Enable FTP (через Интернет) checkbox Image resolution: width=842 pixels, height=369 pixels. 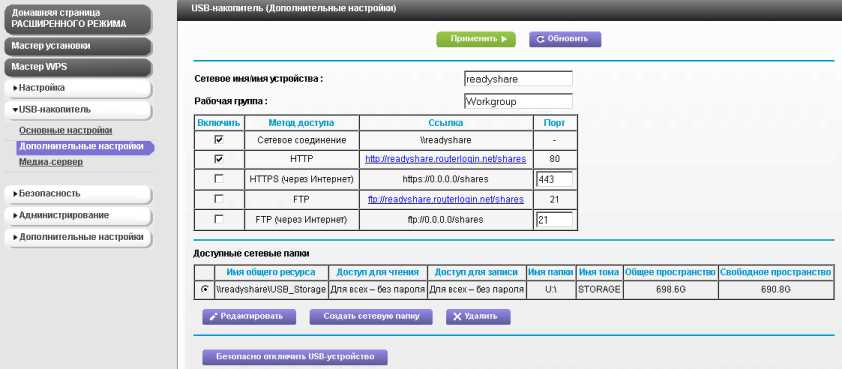point(219,219)
